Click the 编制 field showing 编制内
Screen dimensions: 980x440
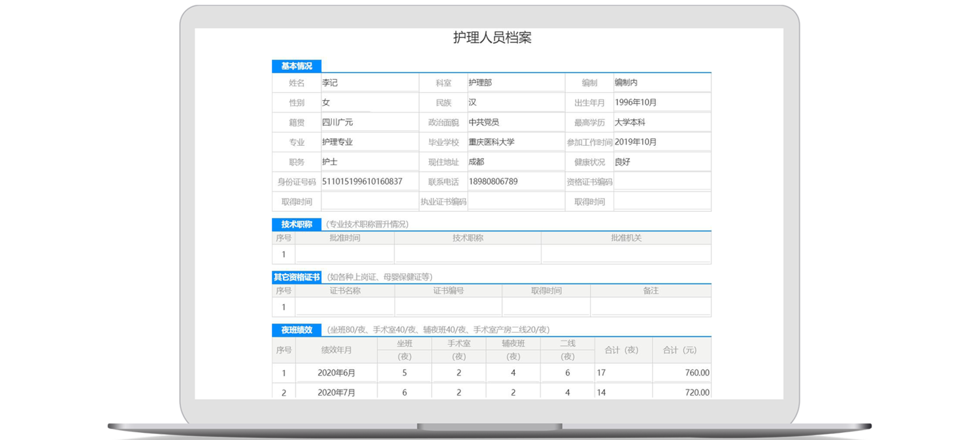click(x=662, y=83)
